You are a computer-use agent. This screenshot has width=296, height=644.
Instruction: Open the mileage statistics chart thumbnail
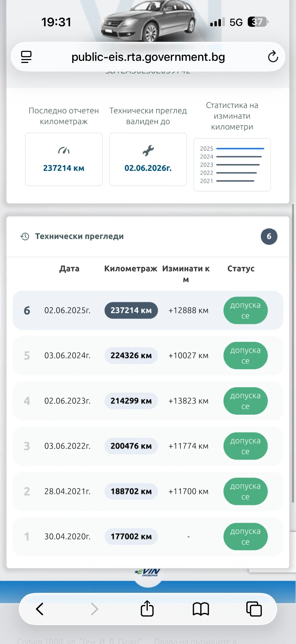(232, 165)
